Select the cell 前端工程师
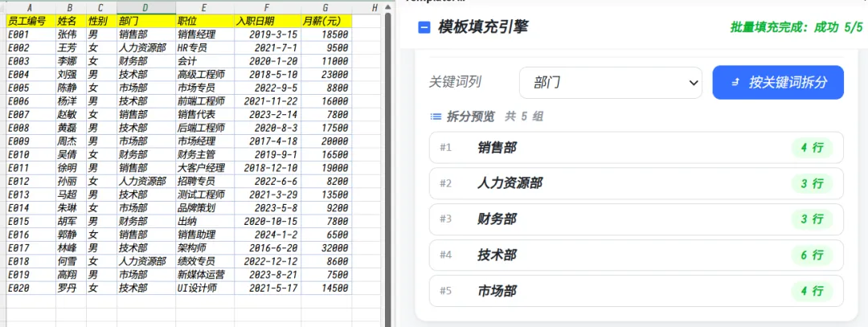 point(205,101)
